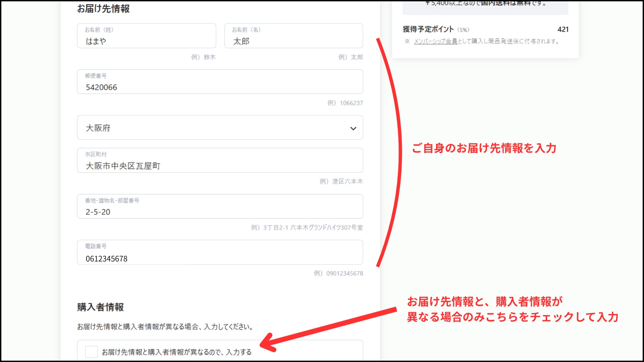Click the postal code field showing 5420066
This screenshot has width=644, height=362.
pos(220,82)
